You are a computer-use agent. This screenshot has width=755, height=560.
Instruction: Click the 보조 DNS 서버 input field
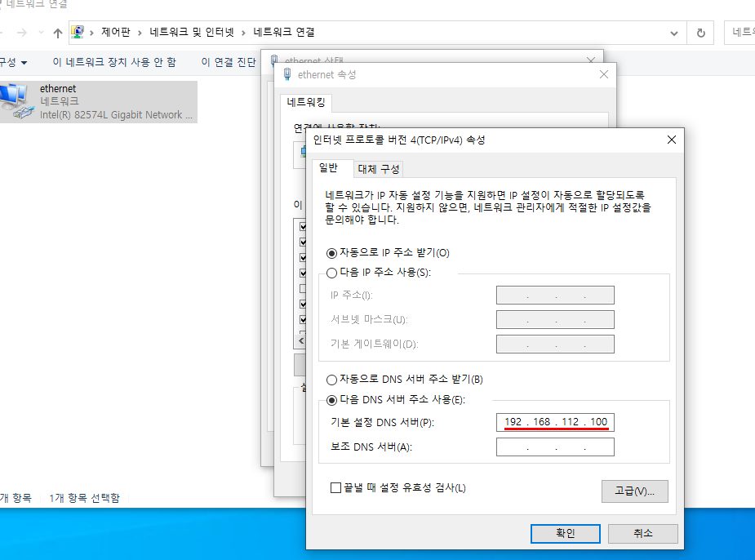click(554, 447)
